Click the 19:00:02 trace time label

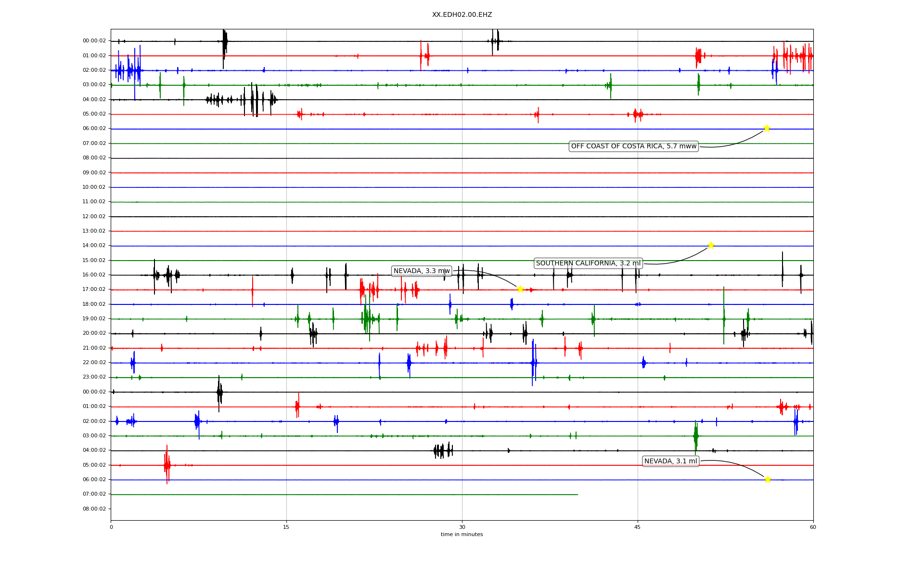tap(94, 319)
